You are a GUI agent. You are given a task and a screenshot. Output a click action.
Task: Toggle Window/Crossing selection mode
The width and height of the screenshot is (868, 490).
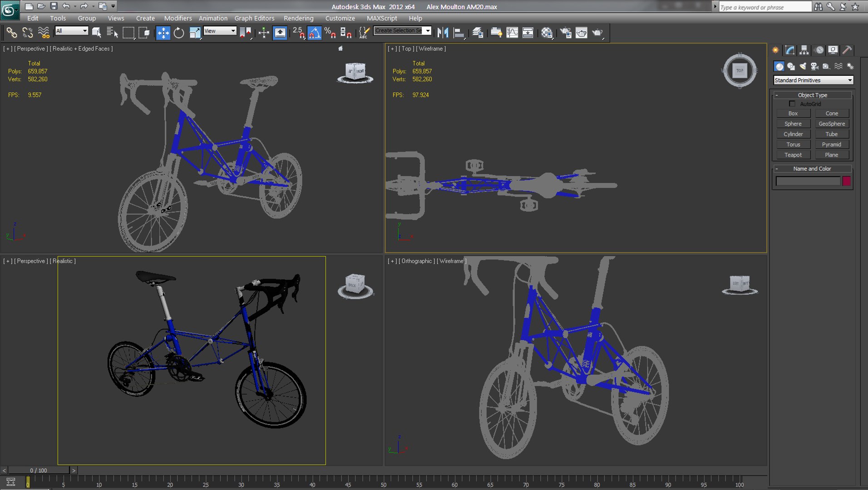click(x=144, y=33)
